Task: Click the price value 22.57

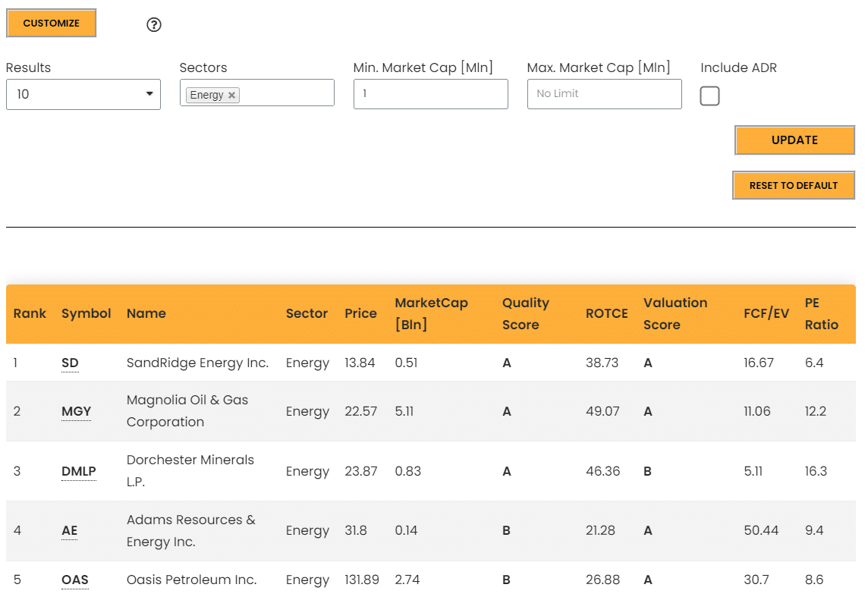Action: tap(361, 412)
